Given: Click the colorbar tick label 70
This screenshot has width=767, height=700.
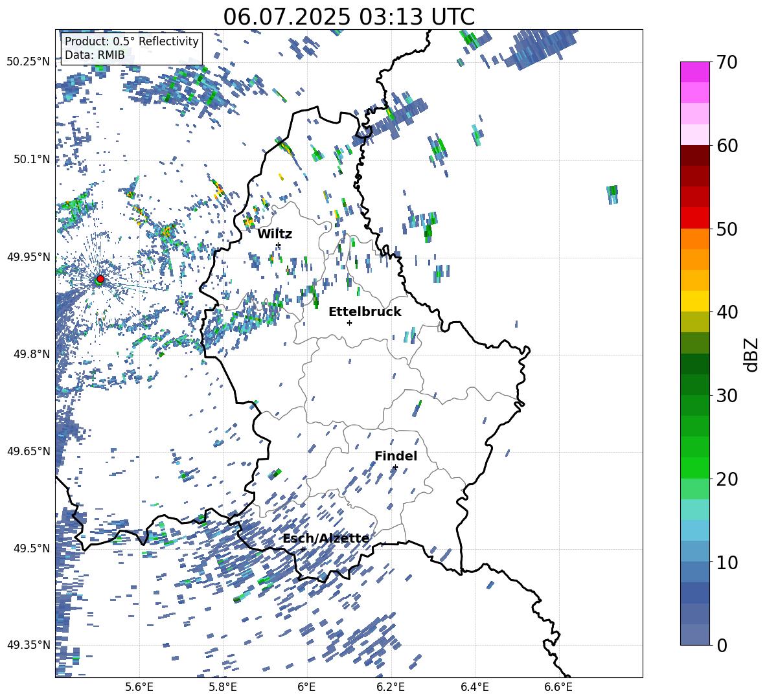Looking at the screenshot, I should click(x=727, y=62).
